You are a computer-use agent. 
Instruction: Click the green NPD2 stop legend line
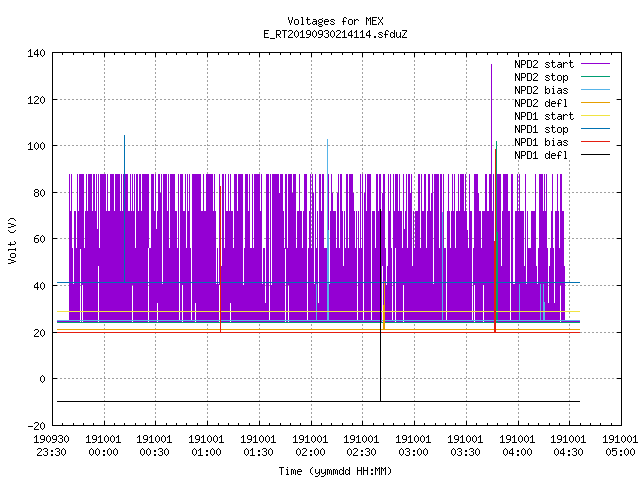coord(595,77)
